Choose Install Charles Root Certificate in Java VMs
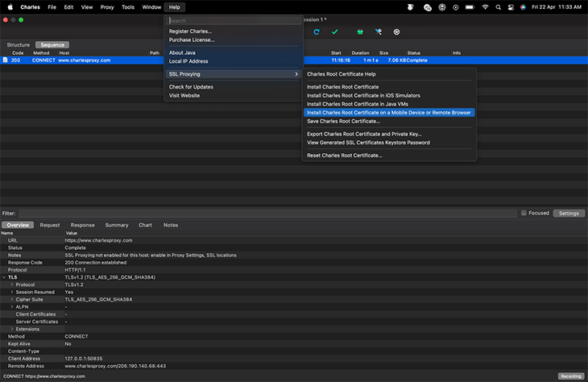Screen dimensions: 588x382 (357, 104)
